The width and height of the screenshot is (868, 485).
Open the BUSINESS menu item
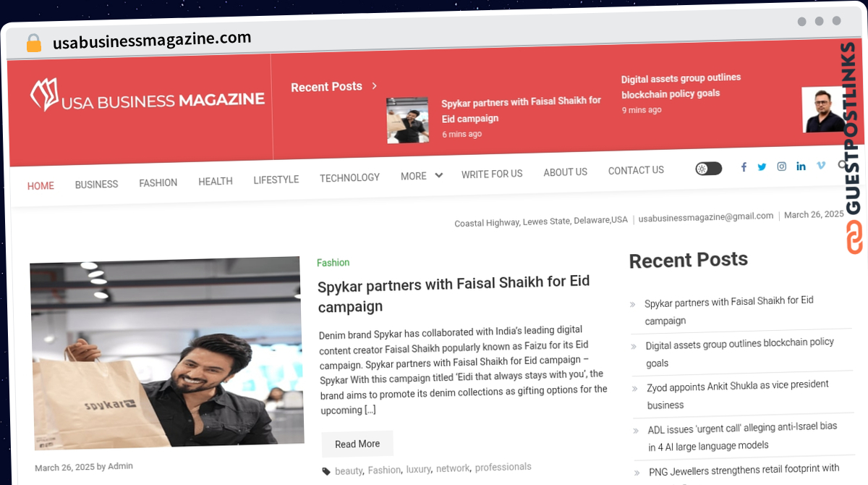[x=96, y=185]
